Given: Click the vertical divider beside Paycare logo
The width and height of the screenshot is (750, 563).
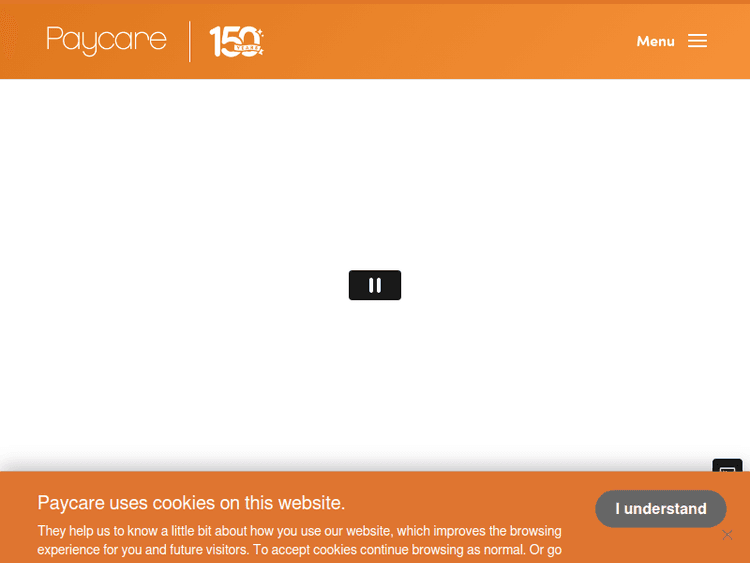Looking at the screenshot, I should point(190,41).
